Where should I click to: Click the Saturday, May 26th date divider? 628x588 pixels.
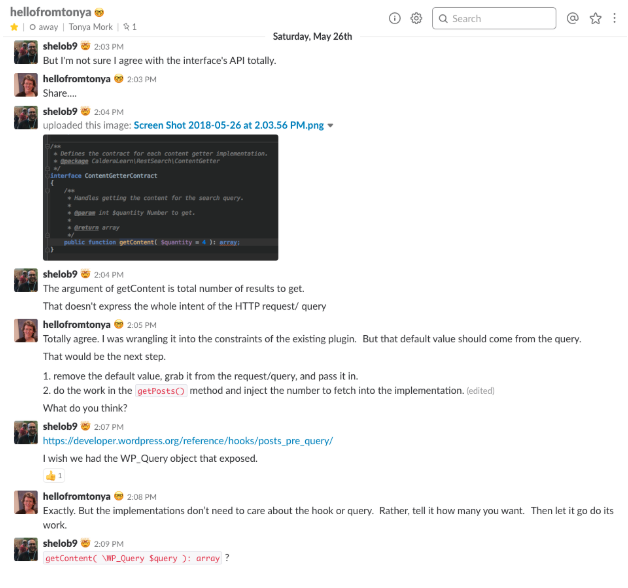click(313, 36)
